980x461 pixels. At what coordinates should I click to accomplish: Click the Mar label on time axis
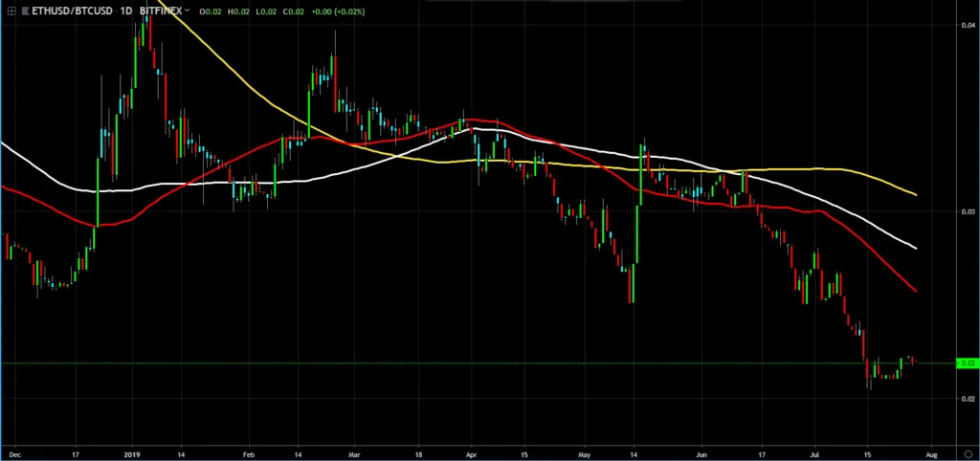354,454
